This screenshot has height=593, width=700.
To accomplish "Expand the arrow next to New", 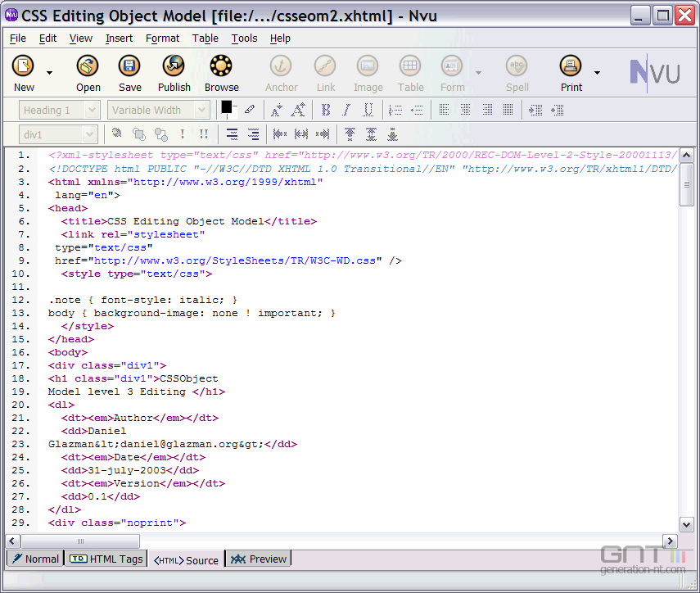I will [50, 72].
